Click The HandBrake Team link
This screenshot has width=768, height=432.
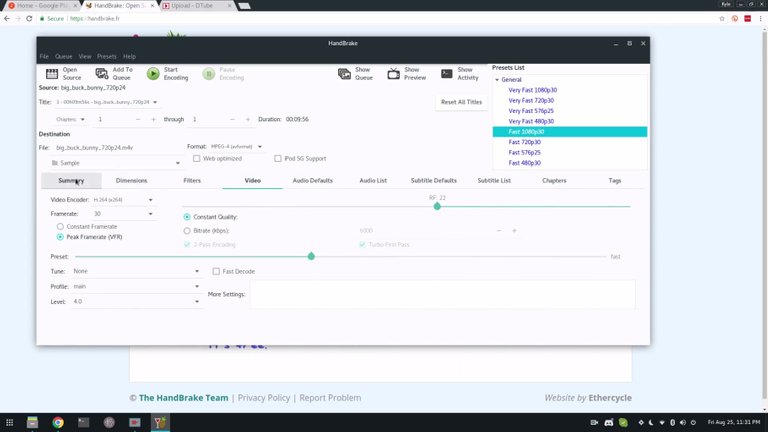184,398
